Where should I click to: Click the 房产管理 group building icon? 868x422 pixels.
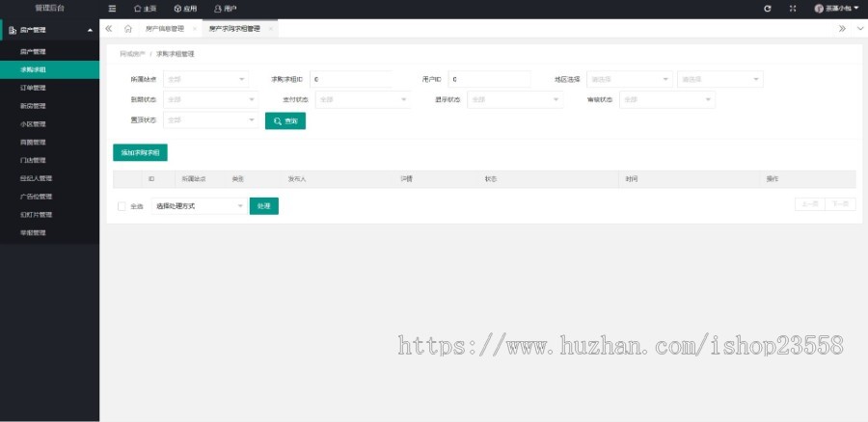click(x=13, y=31)
